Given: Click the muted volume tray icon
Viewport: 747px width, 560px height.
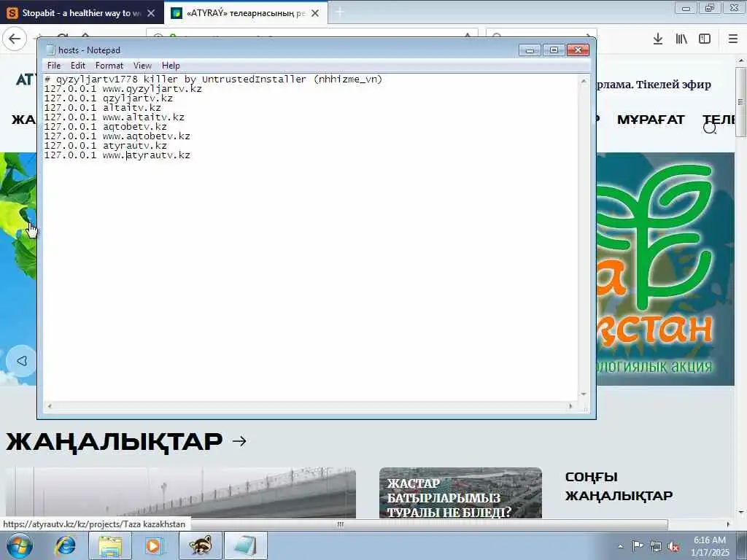Looking at the screenshot, I should [x=673, y=547].
